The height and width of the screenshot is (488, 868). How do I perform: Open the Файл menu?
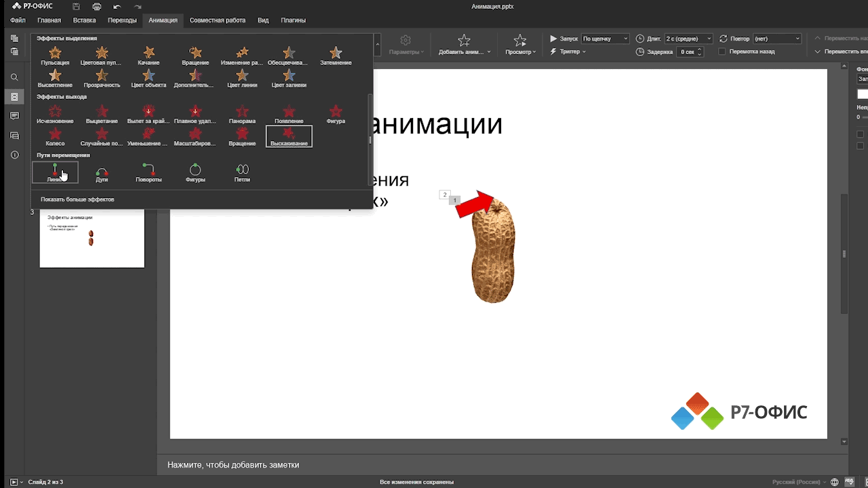[x=18, y=20]
